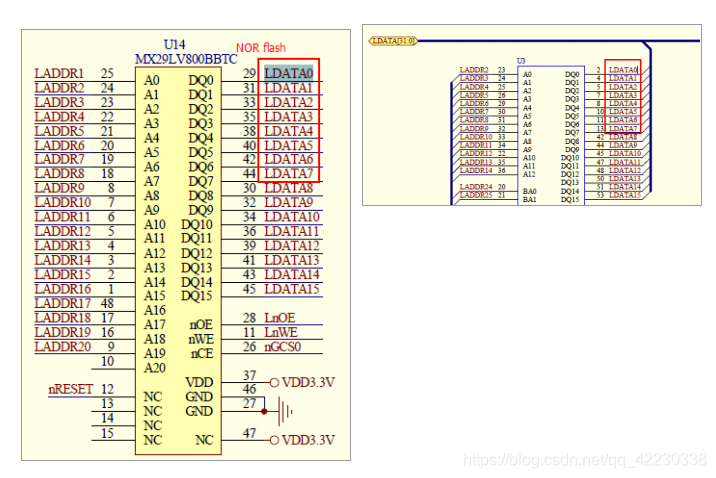The image size is (716, 478).
Task: Click pin name A20 inside U14
Action: click(155, 368)
